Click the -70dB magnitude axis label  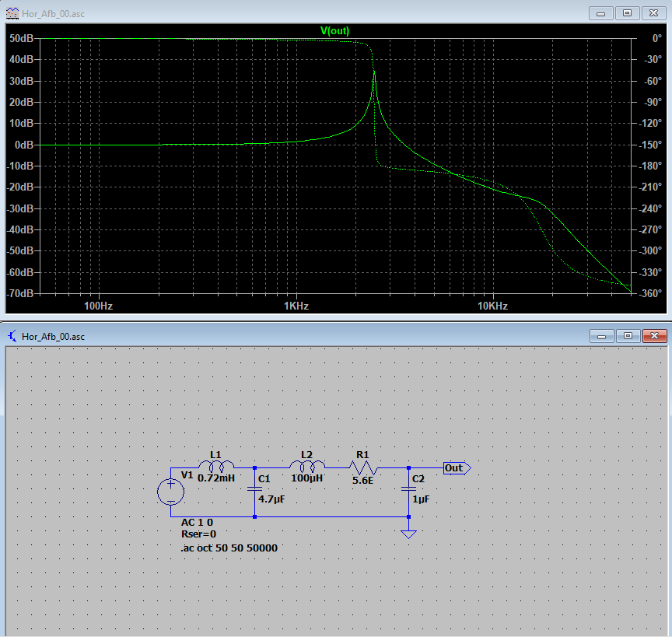pyautogui.click(x=20, y=294)
